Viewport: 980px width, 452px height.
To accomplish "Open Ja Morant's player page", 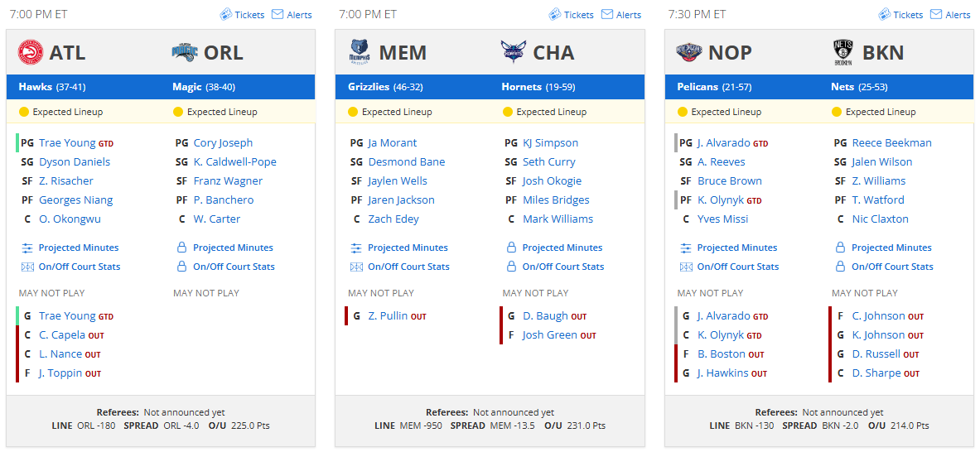I will [393, 143].
